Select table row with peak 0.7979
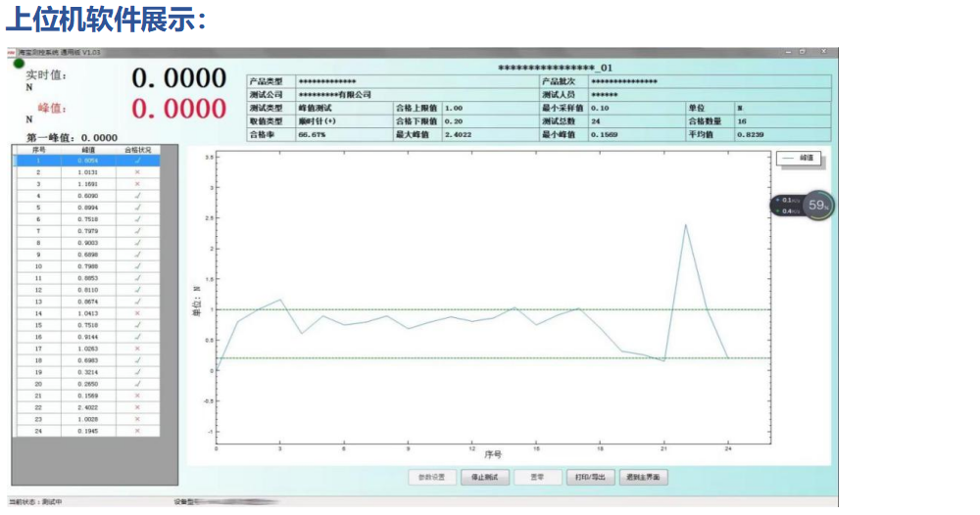This screenshot has width=980, height=515. 87,231
